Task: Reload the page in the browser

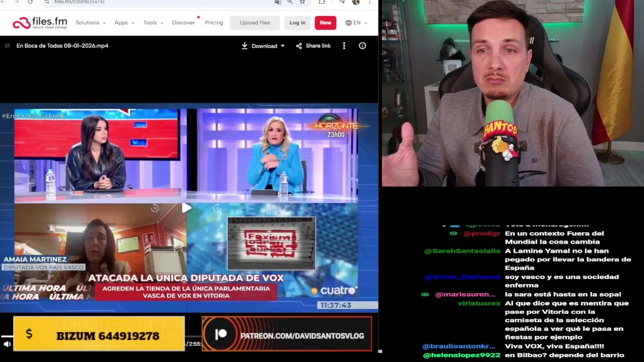Action: 30,2
